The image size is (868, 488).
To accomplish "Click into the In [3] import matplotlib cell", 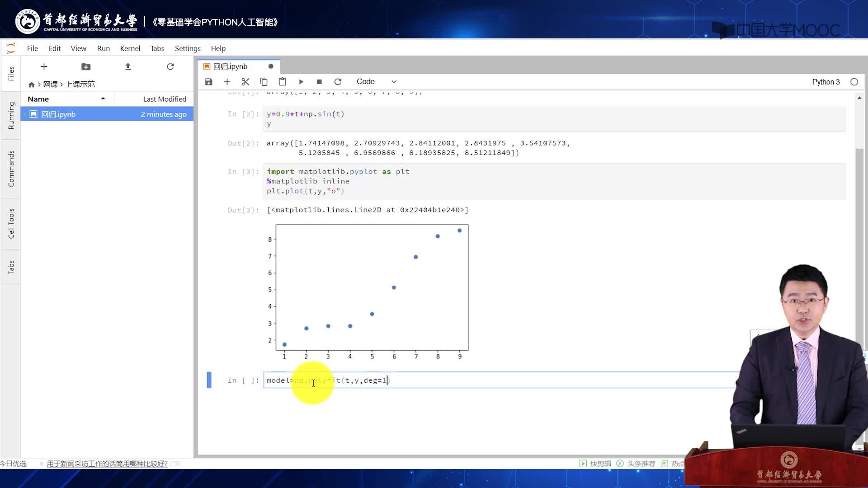I will pos(555,181).
